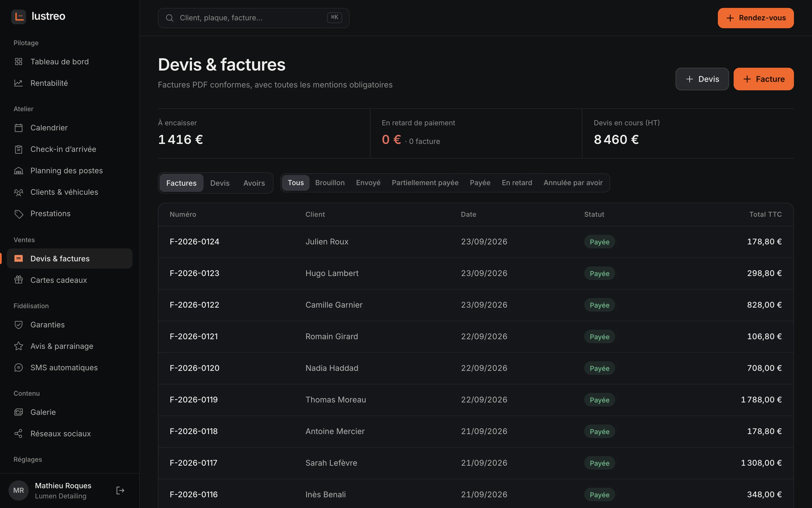
Task: Click the + Facture button
Action: tap(763, 79)
